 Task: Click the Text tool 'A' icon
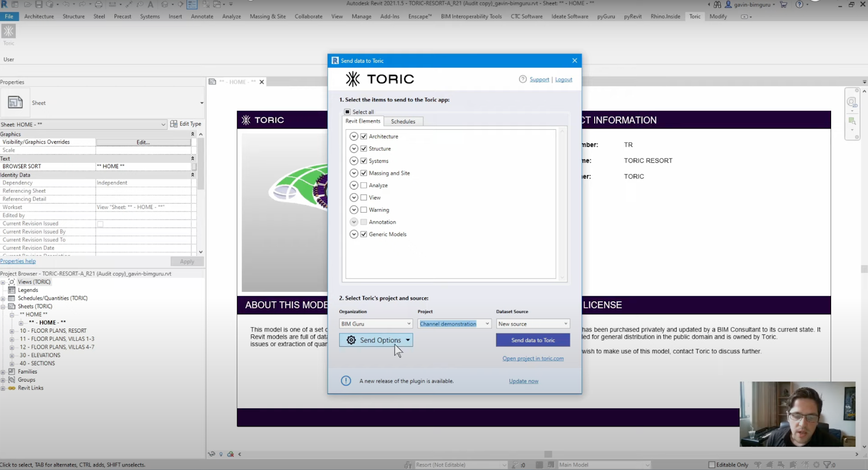[150, 4]
